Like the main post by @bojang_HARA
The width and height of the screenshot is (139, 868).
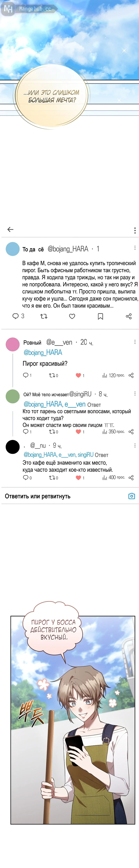pyautogui.click(x=72, y=316)
